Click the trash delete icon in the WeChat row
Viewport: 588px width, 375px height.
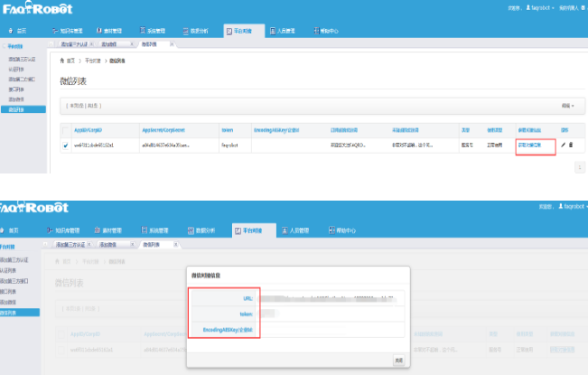click(x=571, y=145)
